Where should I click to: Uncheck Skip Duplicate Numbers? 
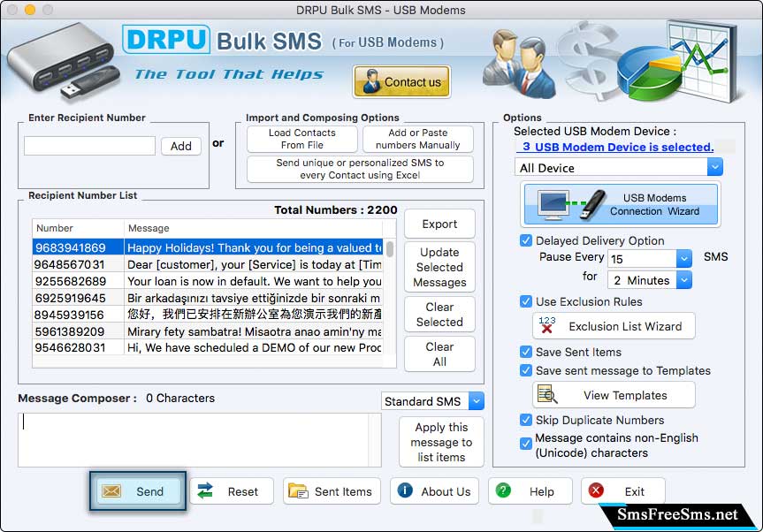coord(526,420)
